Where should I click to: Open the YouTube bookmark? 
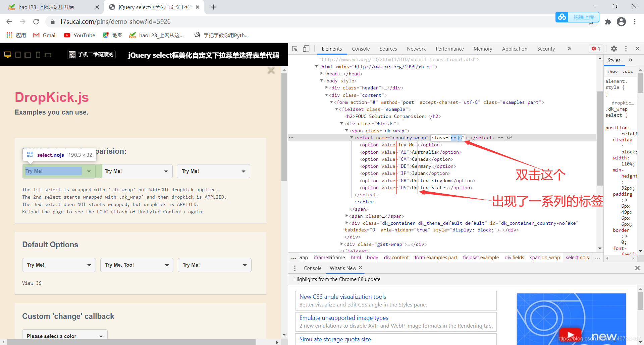click(x=79, y=35)
